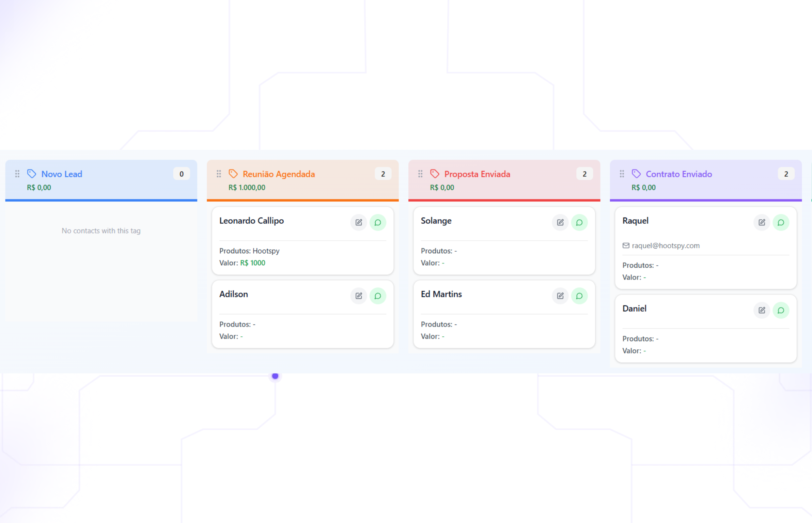Edit the Ed Martins card
Screen dimensions: 812x523
(560, 296)
